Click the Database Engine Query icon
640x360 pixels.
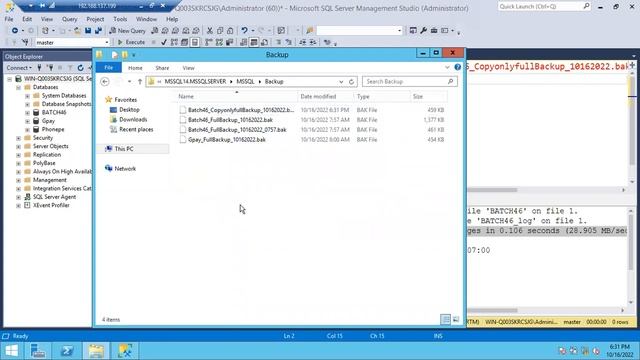pos(155,31)
